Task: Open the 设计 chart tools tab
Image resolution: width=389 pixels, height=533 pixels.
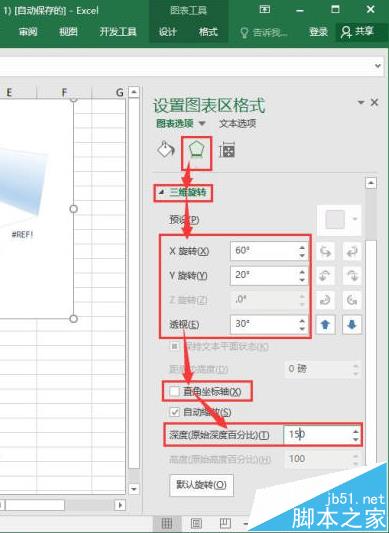Action: click(x=168, y=32)
